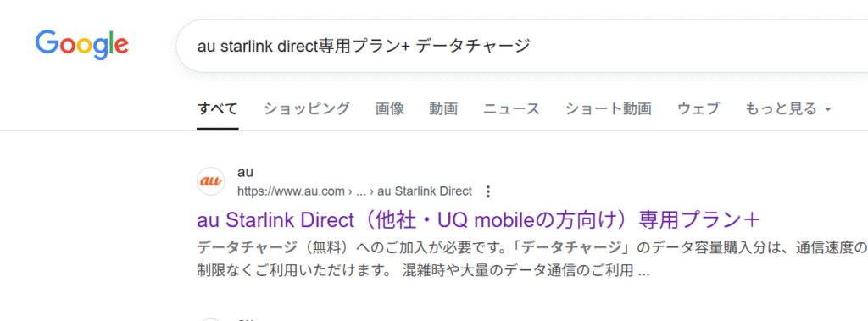
Task: Switch to the ウェブ tab
Action: 698,109
